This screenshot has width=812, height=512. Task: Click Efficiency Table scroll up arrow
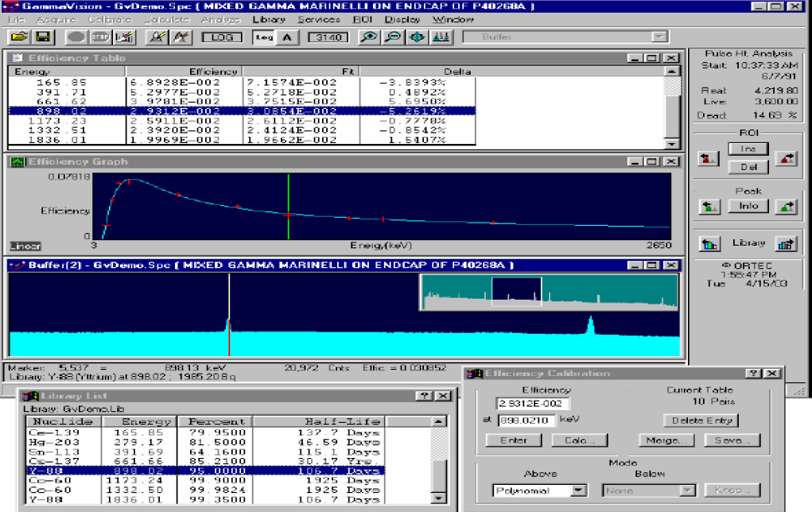click(x=672, y=72)
